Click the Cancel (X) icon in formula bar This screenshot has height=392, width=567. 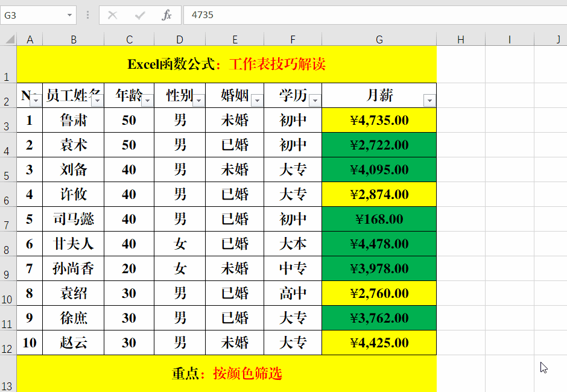click(x=112, y=15)
